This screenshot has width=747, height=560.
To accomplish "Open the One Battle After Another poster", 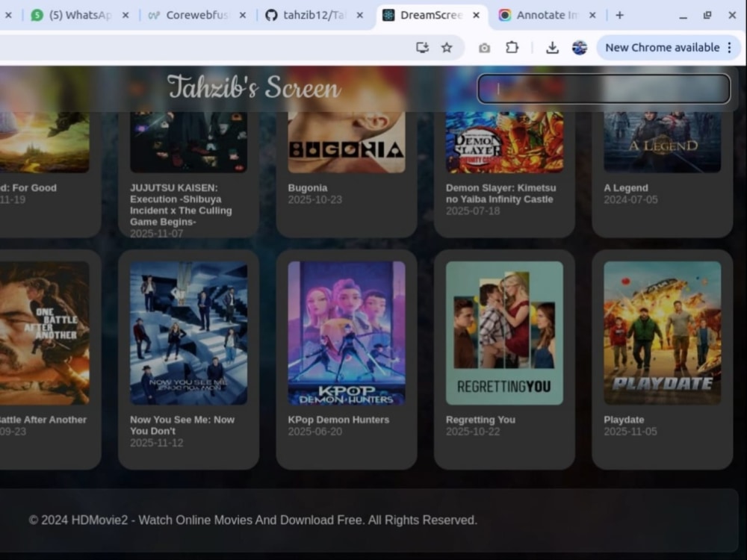I will click(x=44, y=333).
